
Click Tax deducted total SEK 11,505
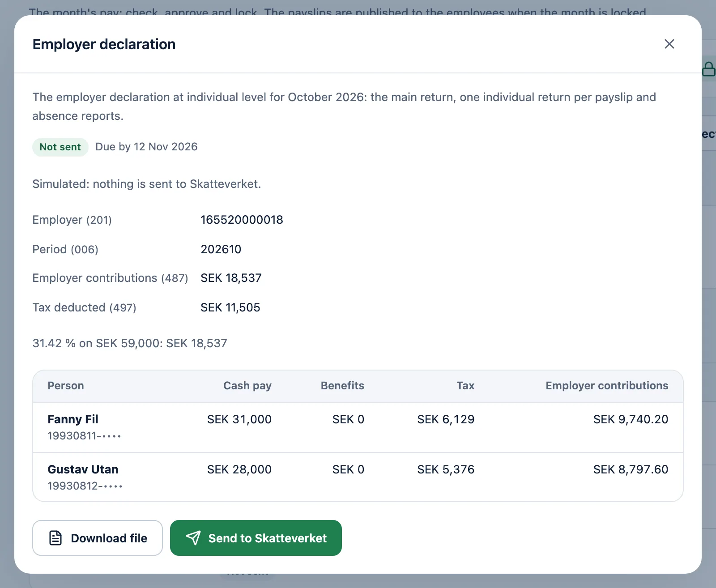pyautogui.click(x=230, y=307)
